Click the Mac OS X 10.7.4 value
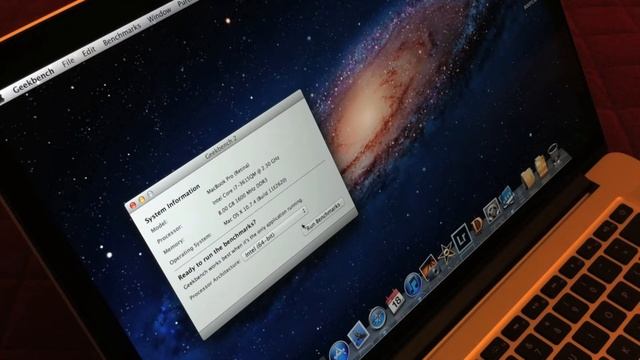 coord(255,201)
